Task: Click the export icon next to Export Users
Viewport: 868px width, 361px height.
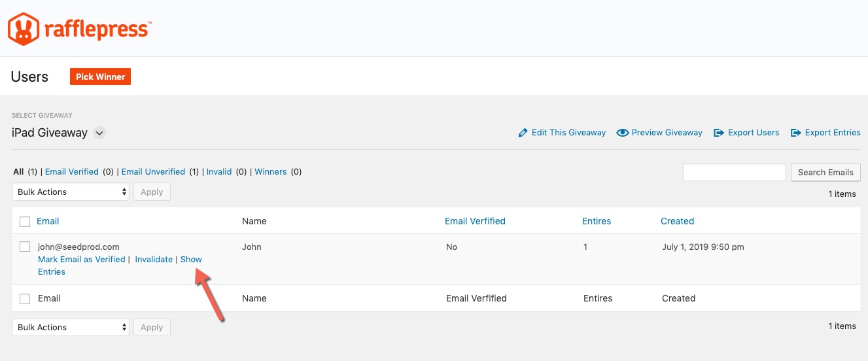Action: click(x=719, y=133)
